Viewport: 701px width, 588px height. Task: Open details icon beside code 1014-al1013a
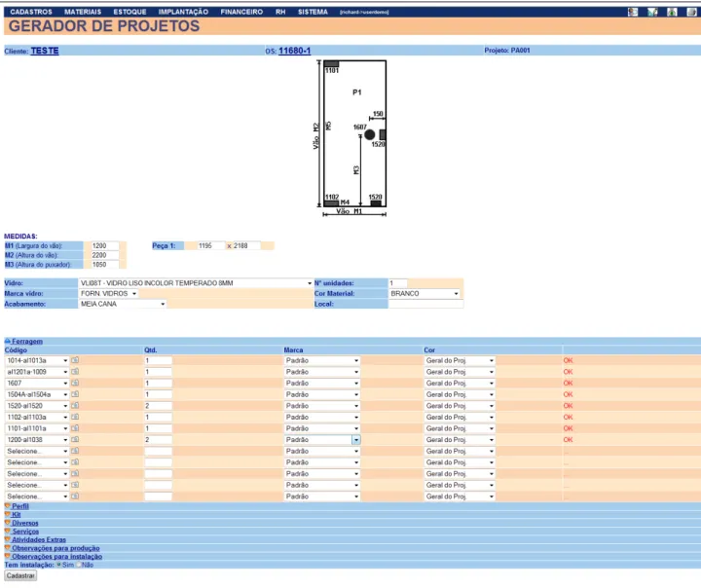pyautogui.click(x=75, y=360)
